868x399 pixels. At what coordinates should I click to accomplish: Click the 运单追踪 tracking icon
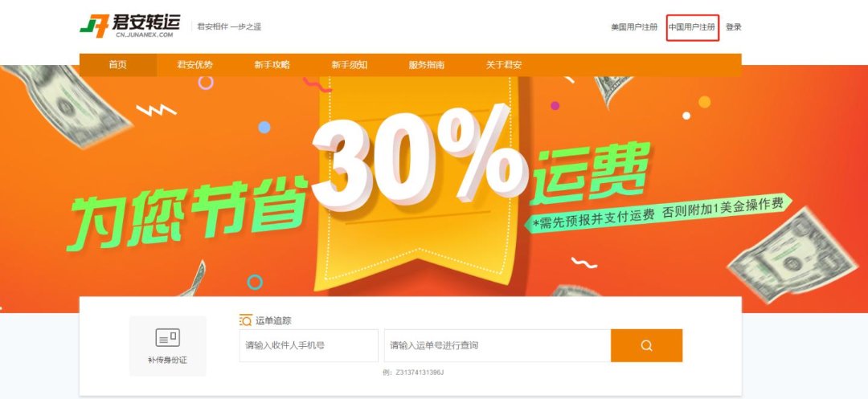click(x=245, y=320)
